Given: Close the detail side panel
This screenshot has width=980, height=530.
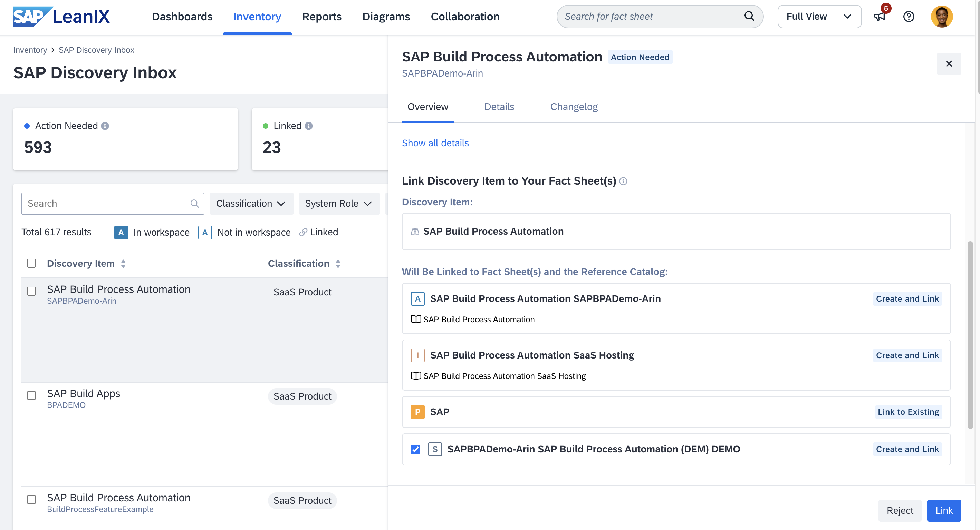Looking at the screenshot, I should [949, 64].
